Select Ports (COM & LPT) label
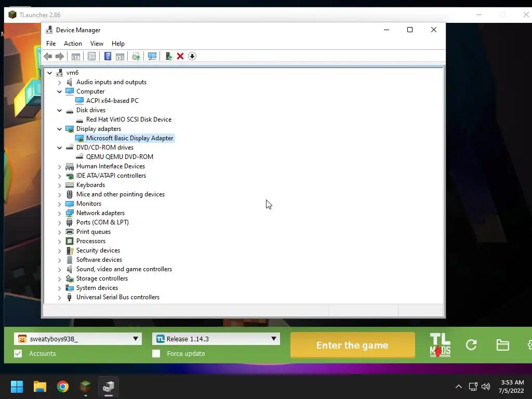 (x=102, y=222)
